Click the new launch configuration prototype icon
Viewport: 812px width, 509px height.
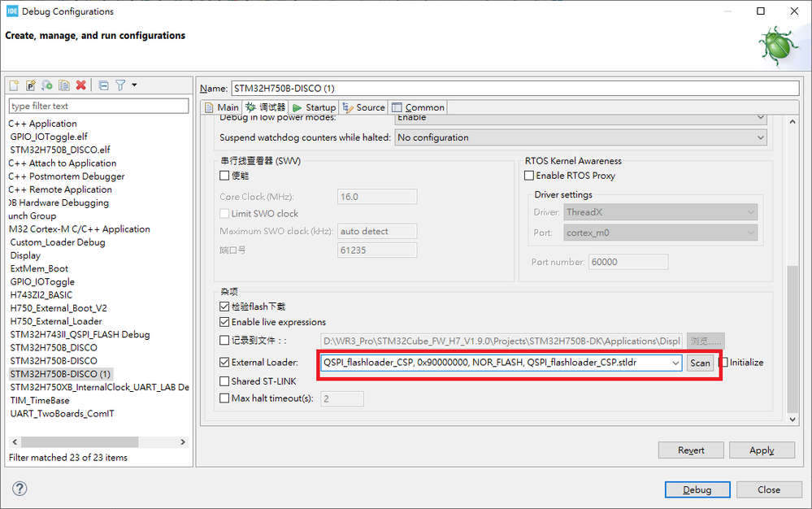31,85
